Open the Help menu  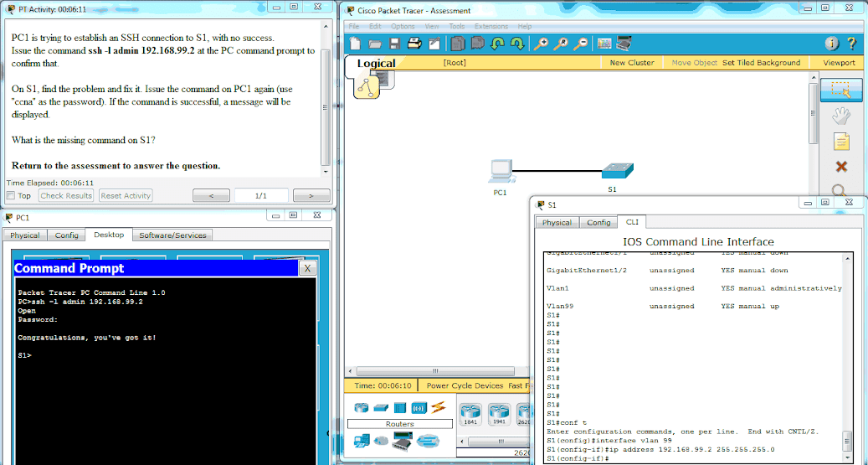(525, 26)
